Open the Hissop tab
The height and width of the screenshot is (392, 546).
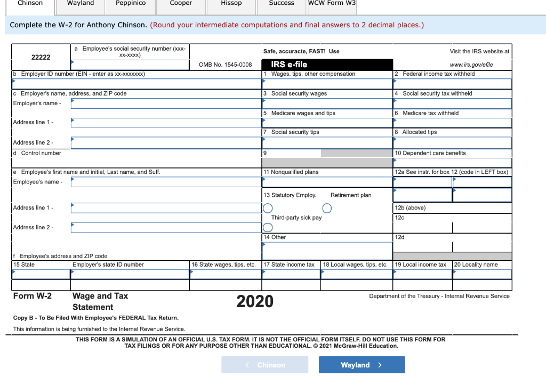click(231, 4)
